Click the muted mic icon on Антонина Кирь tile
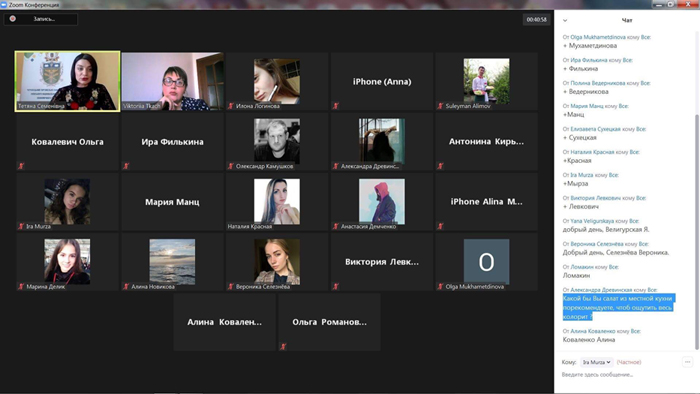This screenshot has height=394, width=700. [441, 166]
